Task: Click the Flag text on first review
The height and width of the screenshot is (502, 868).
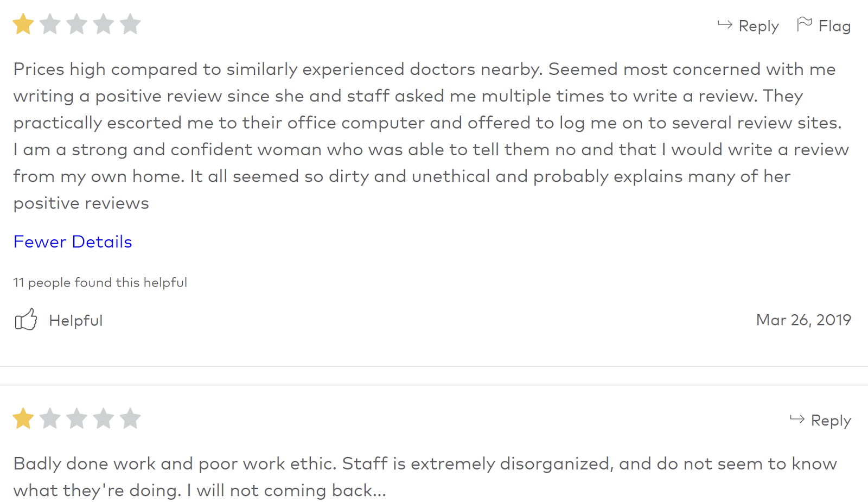Action: click(834, 26)
